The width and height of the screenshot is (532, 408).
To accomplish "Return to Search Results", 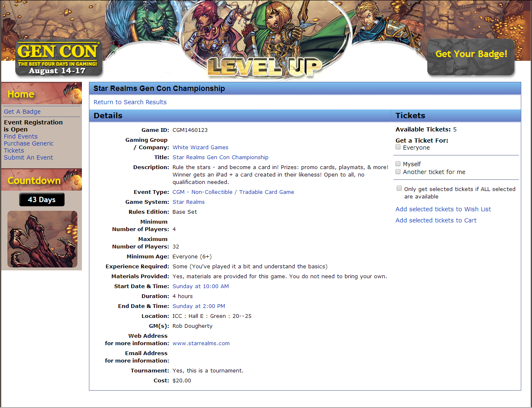I will [130, 102].
